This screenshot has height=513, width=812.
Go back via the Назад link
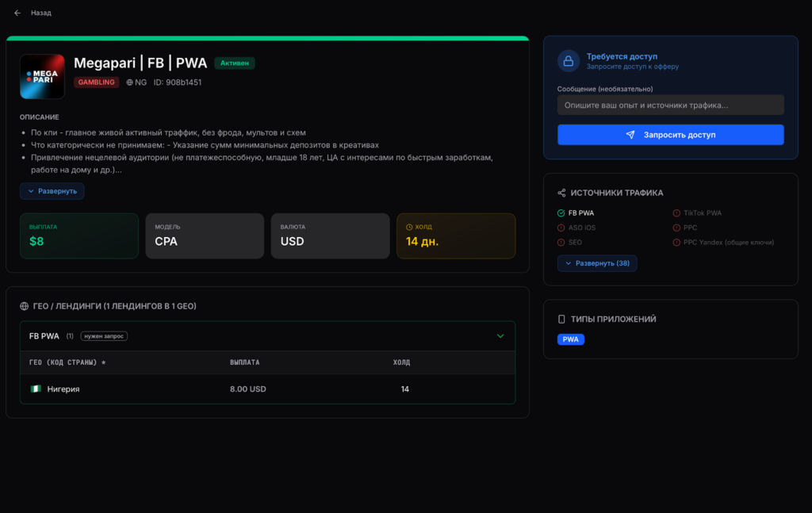click(x=41, y=13)
